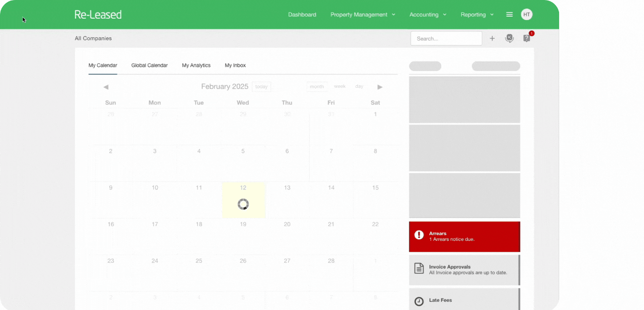The image size is (644, 310).
Task: Click the February 2025 month title
Action: tap(225, 86)
